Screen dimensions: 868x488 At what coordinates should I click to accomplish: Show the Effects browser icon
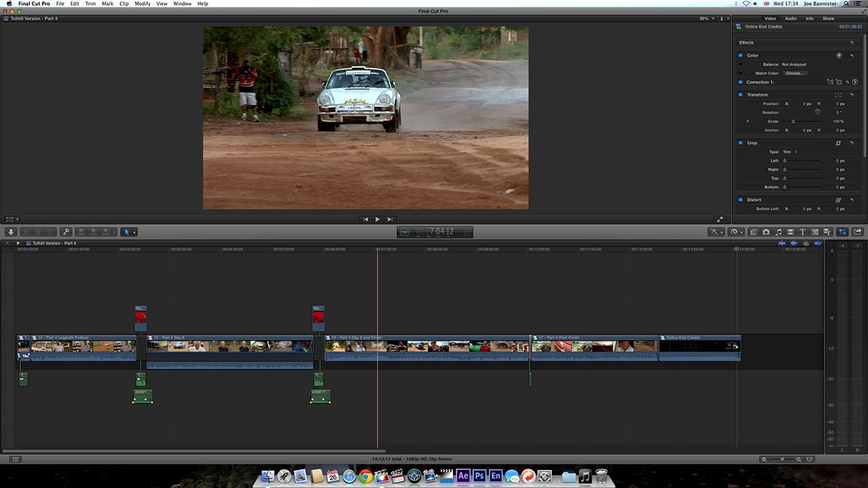pos(754,232)
